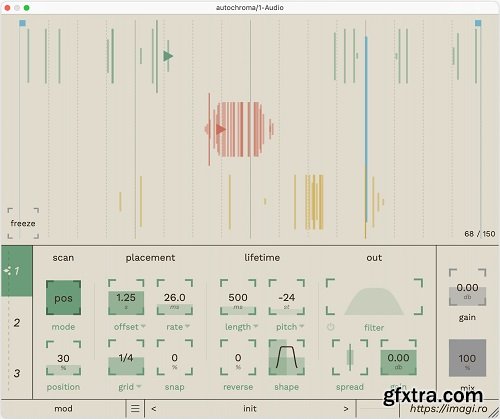Toggle the filter power icon

pos(330,327)
